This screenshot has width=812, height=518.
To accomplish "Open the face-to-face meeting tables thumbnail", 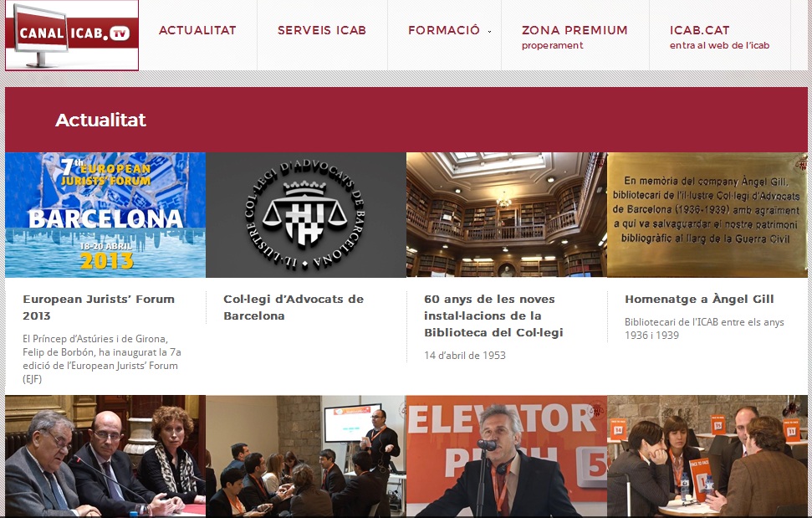I will pos(707,456).
